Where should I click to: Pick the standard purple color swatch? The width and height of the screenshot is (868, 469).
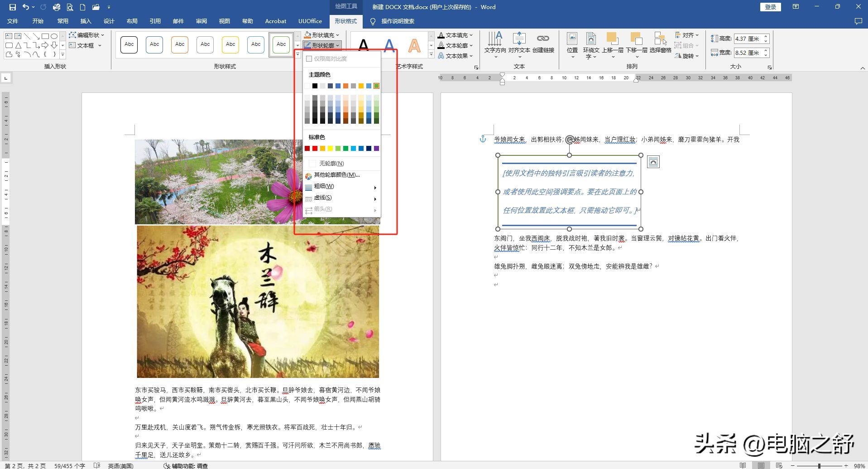(376, 149)
